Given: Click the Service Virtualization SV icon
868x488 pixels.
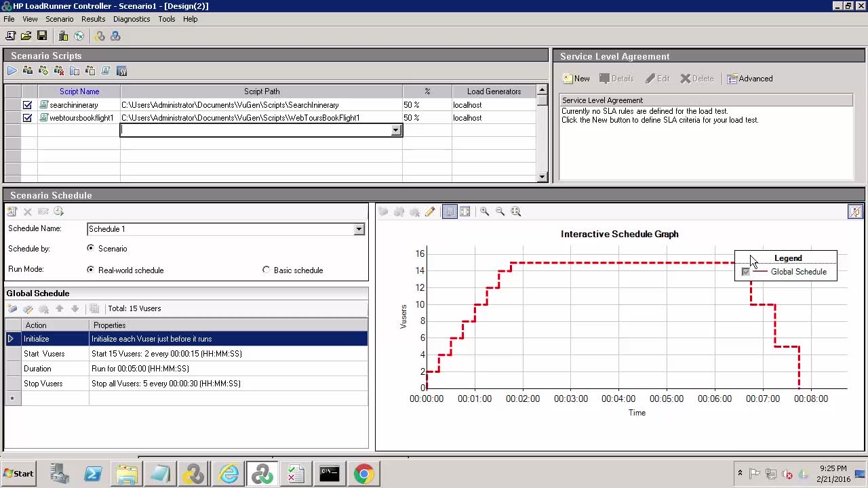Looking at the screenshot, I should pyautogui.click(x=122, y=71).
